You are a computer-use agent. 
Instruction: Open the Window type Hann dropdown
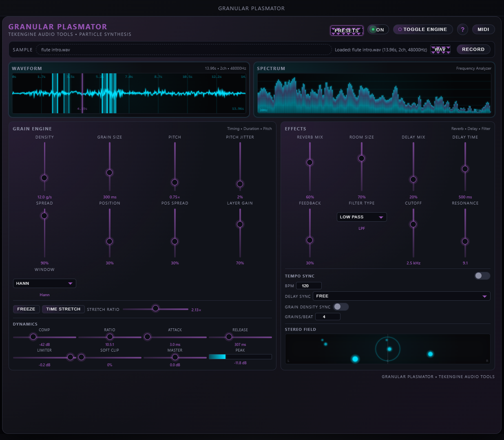(44, 284)
